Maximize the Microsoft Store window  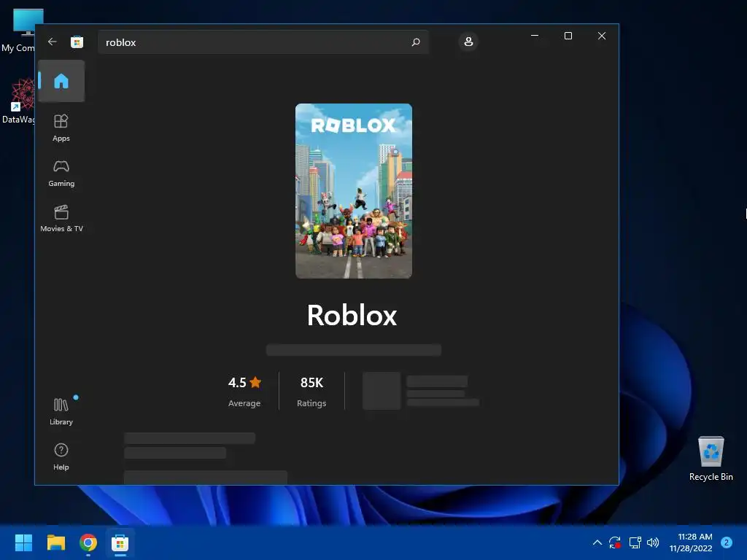568,36
